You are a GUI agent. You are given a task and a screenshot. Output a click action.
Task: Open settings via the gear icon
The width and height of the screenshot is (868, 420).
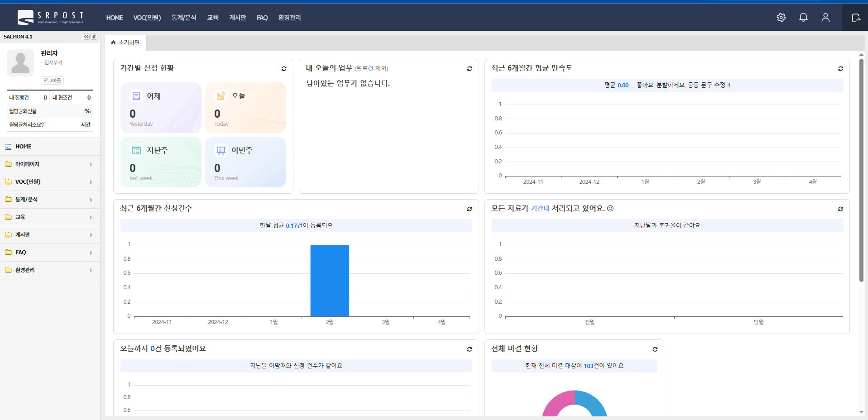coord(781,18)
